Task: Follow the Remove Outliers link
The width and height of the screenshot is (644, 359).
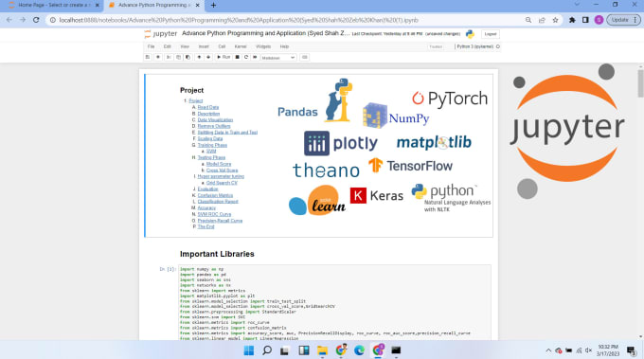Action: click(x=214, y=126)
